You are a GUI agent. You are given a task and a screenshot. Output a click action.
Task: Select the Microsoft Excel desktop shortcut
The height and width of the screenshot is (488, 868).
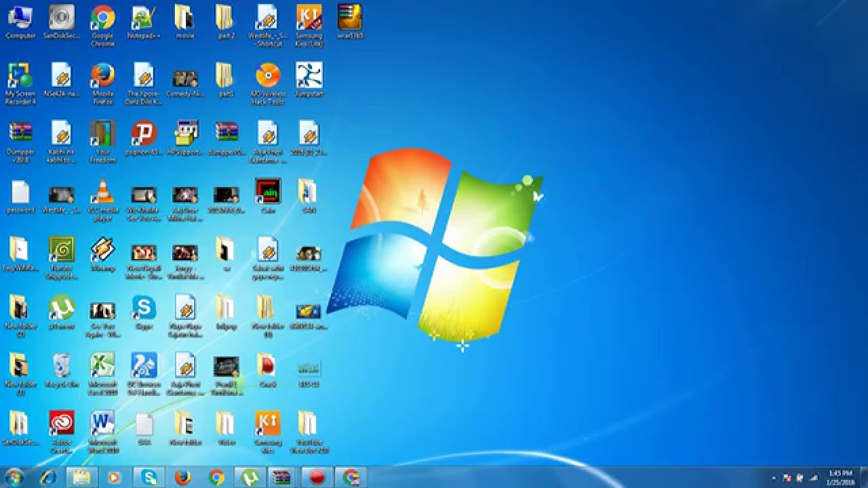coord(102,374)
